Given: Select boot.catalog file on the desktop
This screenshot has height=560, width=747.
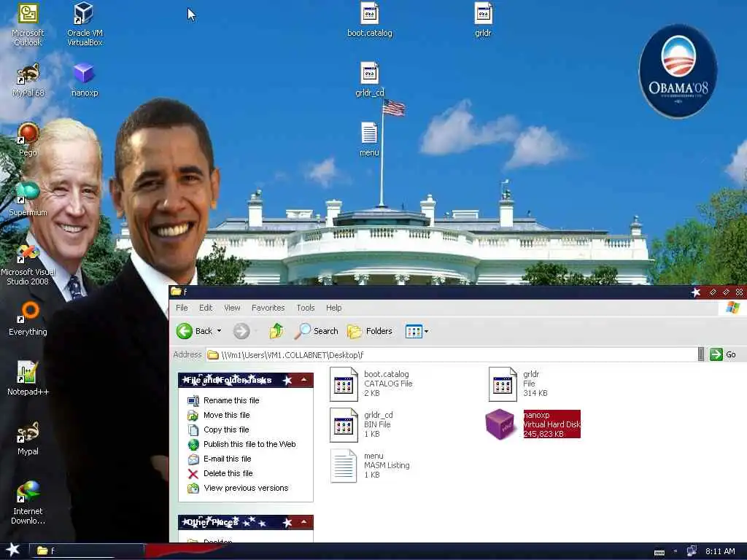Looking at the screenshot, I should click(x=370, y=20).
